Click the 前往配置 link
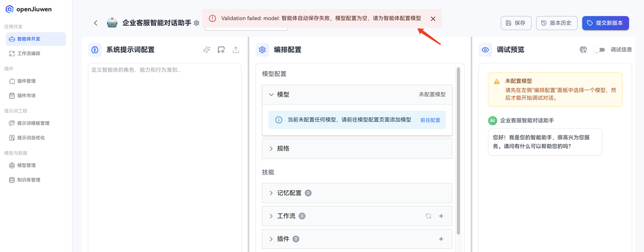 pyautogui.click(x=430, y=120)
